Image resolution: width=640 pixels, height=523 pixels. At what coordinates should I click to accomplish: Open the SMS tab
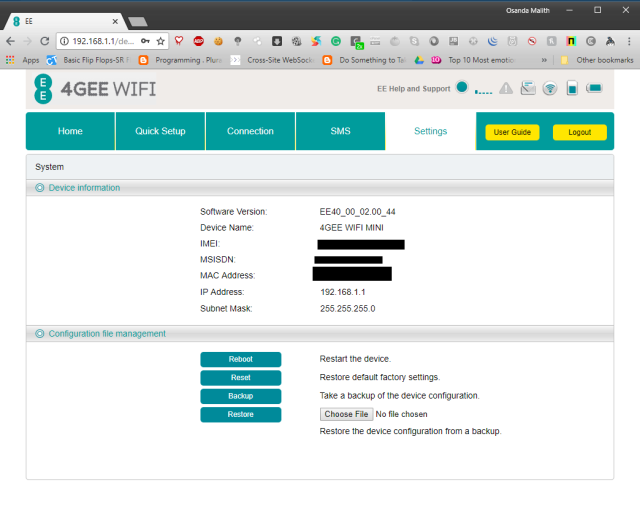tap(340, 131)
